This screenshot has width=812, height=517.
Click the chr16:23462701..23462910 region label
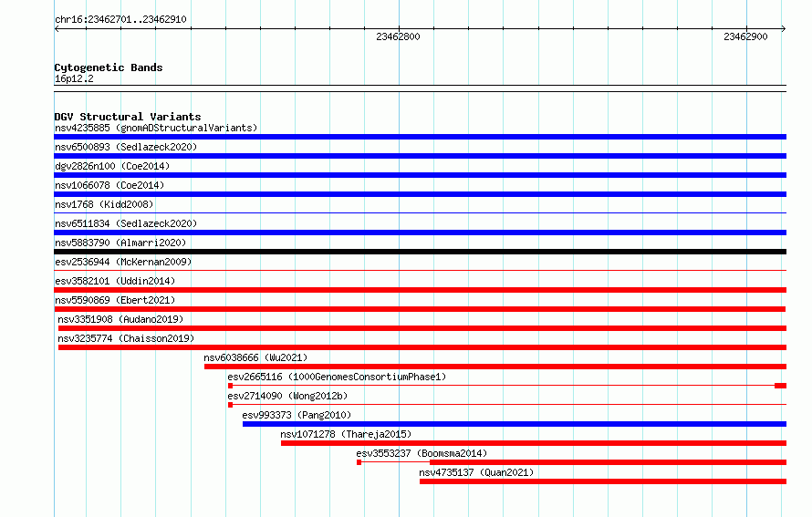120,19
